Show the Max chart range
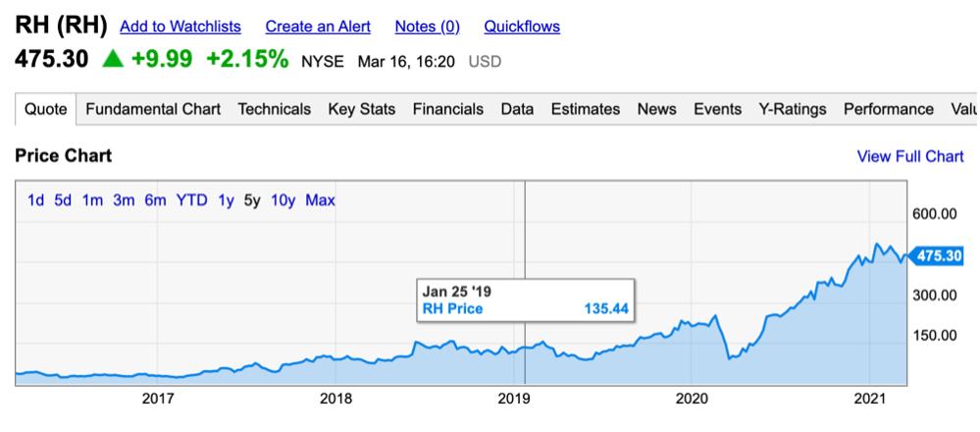The height and width of the screenshot is (432, 980). pos(320,200)
